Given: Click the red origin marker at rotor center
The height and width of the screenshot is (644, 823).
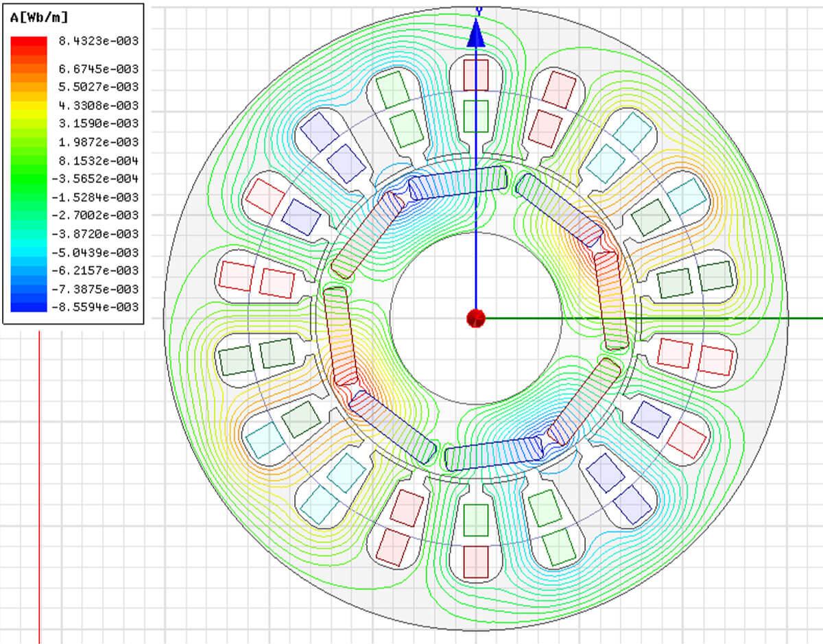Looking at the screenshot, I should pyautogui.click(x=475, y=318).
